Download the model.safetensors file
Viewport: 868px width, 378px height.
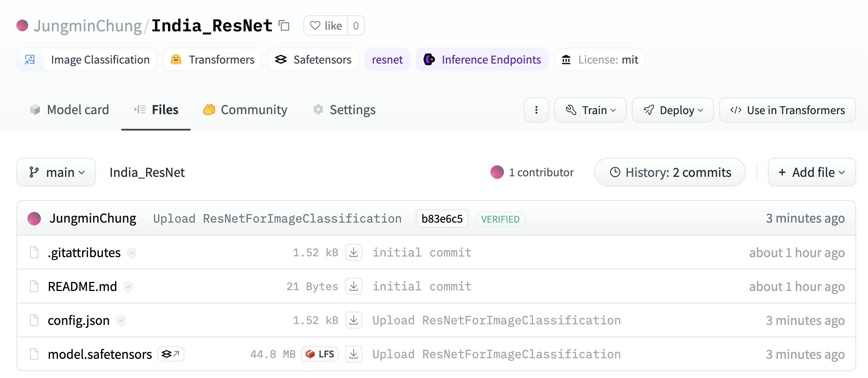(x=354, y=354)
